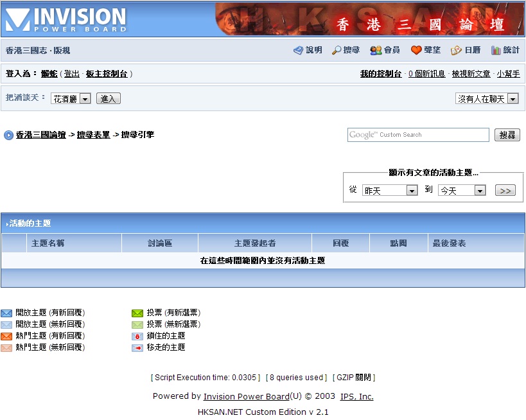The image size is (526, 420).
Task: Open 統計 statistics menu item
Action: 511,50
